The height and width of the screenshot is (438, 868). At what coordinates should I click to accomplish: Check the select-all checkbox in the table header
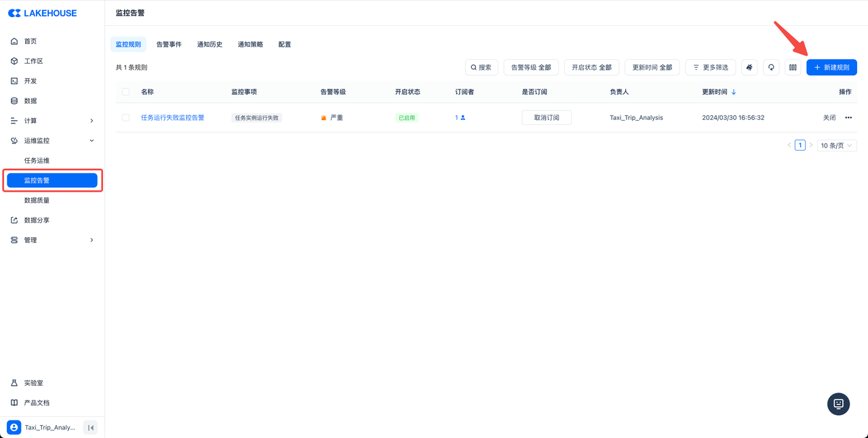point(125,92)
